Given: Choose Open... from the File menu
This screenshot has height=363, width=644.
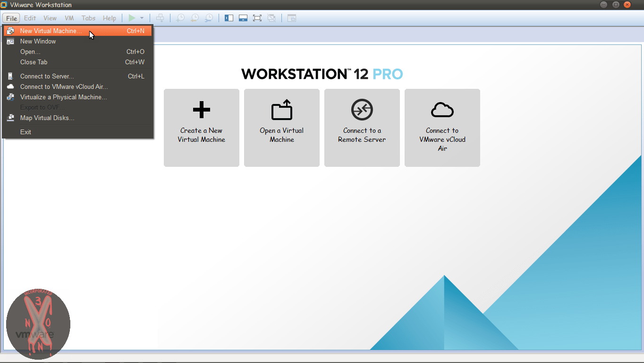Looking at the screenshot, I should (78, 52).
